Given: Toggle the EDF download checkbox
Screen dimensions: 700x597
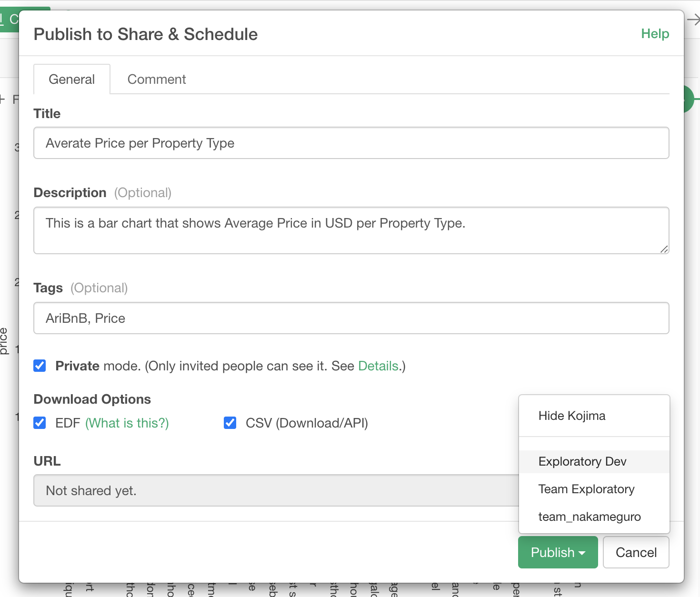Looking at the screenshot, I should tap(40, 423).
